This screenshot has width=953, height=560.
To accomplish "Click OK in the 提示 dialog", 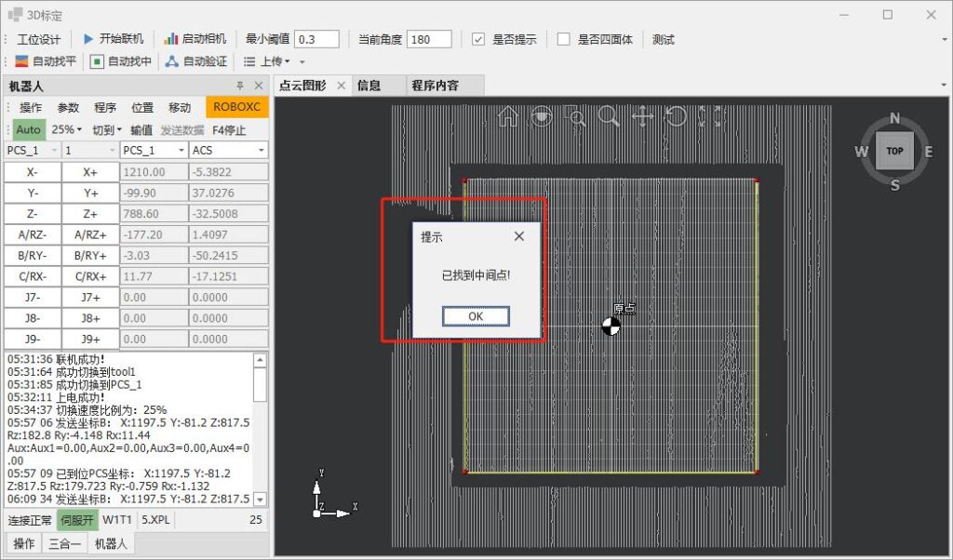I will [x=476, y=316].
